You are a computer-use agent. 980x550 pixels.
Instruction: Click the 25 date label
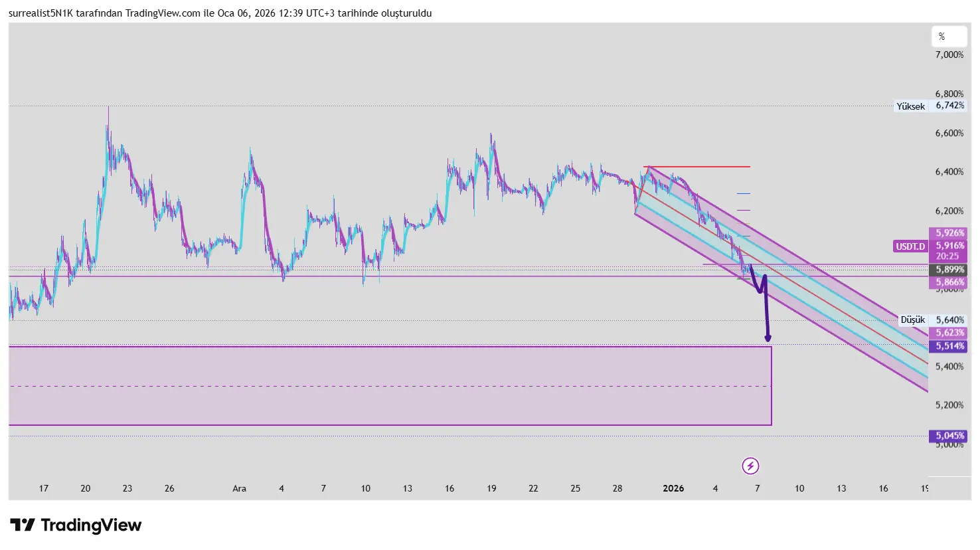click(x=576, y=489)
